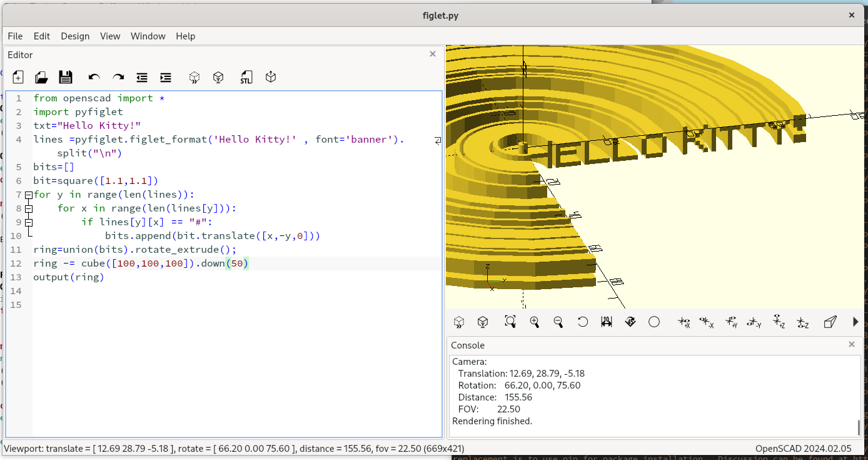Viewport: 868px width, 460px height.
Task: Indent the code with the indent icon
Action: coord(166,77)
